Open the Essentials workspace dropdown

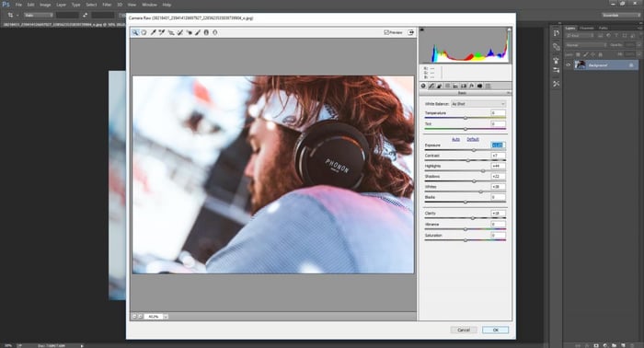(621, 16)
